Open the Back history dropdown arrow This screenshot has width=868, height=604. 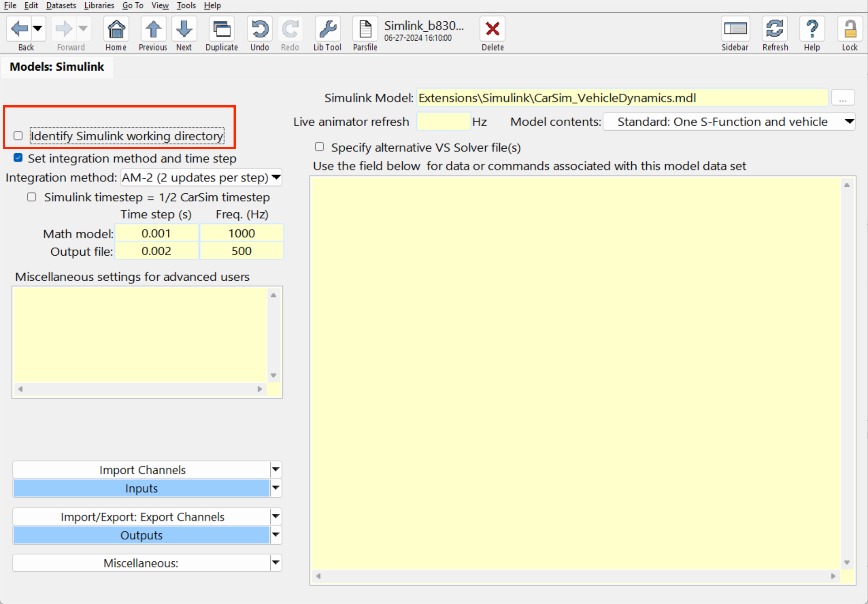38,29
